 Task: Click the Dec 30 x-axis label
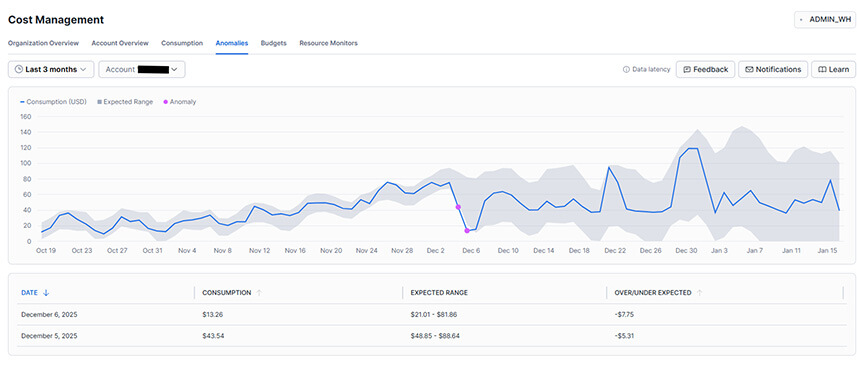click(686, 250)
